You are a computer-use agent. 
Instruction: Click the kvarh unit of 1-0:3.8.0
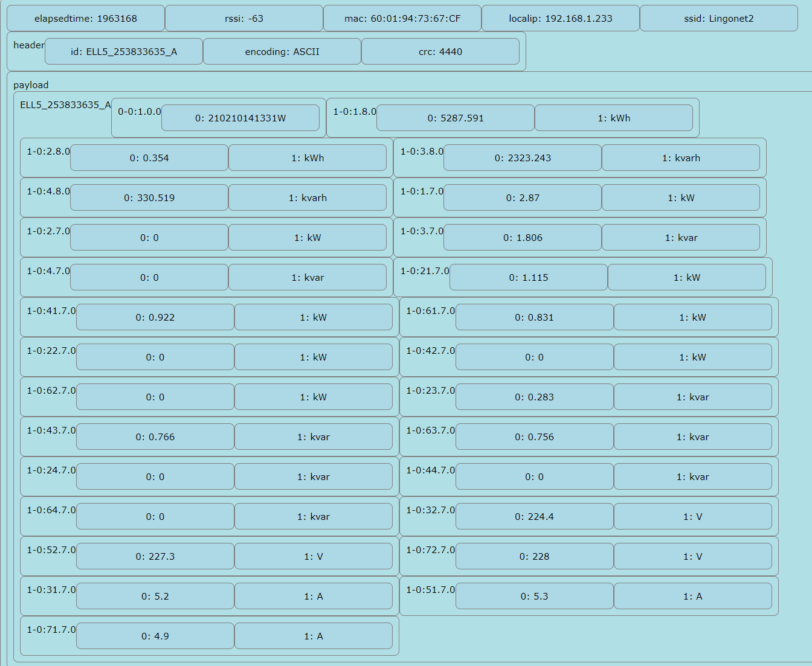click(x=681, y=158)
